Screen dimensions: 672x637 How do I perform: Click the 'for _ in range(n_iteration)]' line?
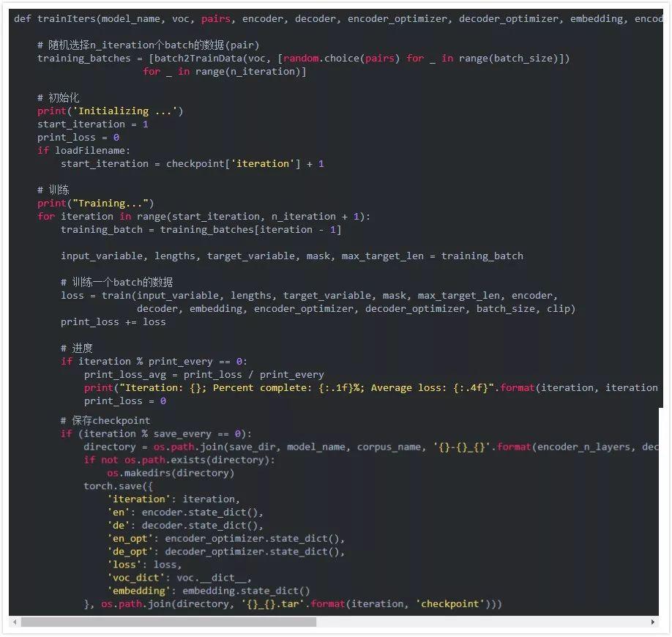click(x=225, y=72)
